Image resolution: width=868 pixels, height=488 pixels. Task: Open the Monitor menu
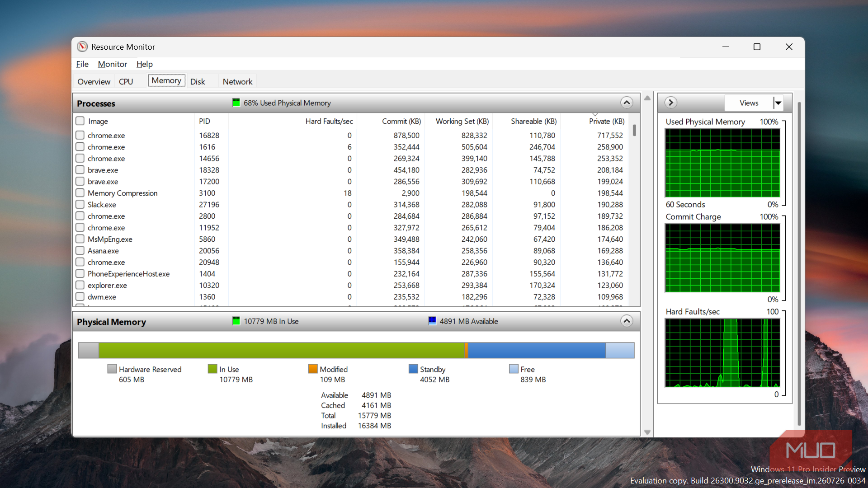112,64
